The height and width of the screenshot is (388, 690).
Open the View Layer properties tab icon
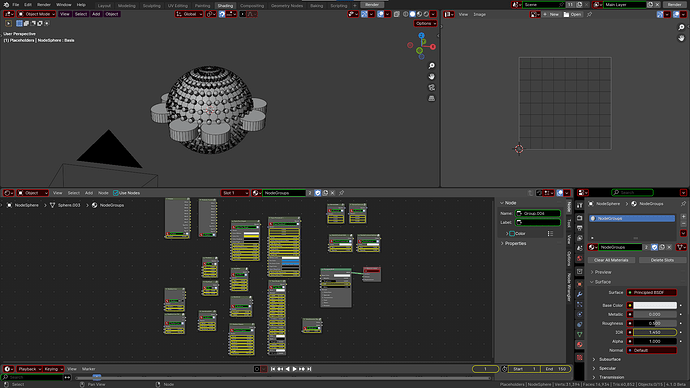coord(580,238)
